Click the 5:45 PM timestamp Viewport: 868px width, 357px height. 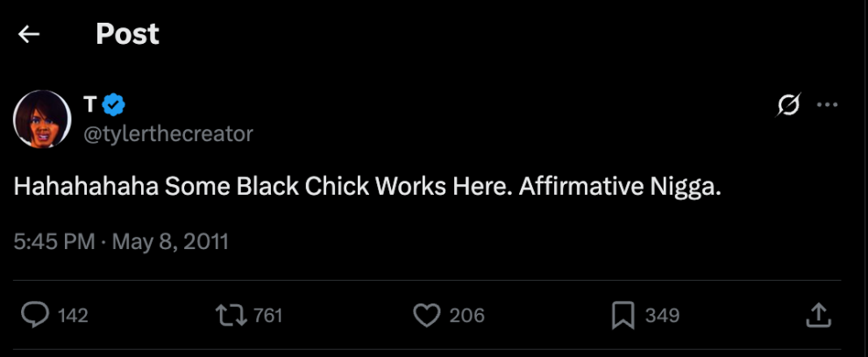click(x=54, y=241)
